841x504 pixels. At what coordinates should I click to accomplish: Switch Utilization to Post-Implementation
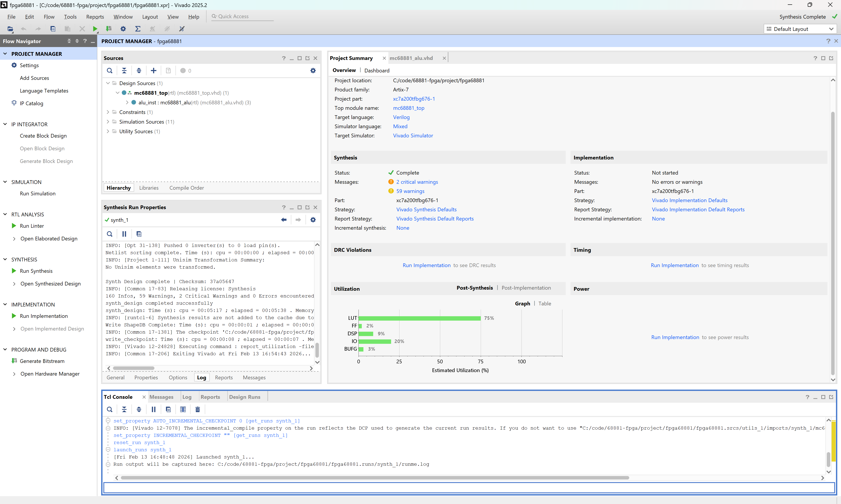(526, 288)
